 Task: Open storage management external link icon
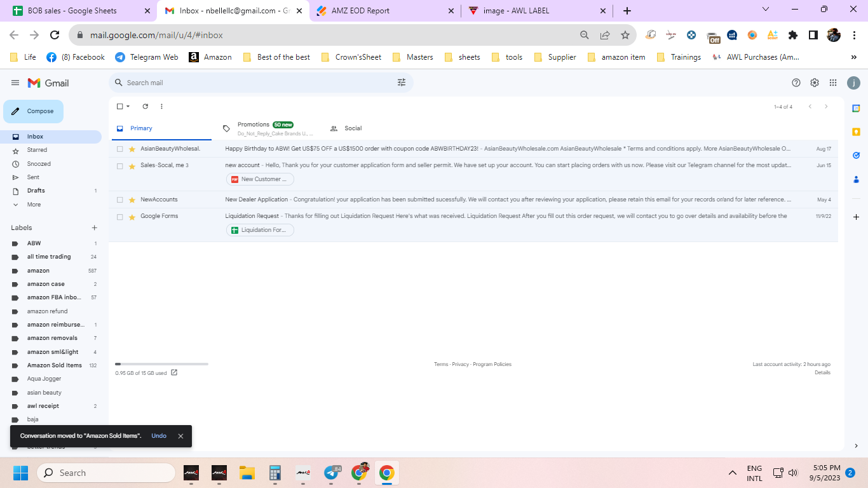(x=174, y=373)
